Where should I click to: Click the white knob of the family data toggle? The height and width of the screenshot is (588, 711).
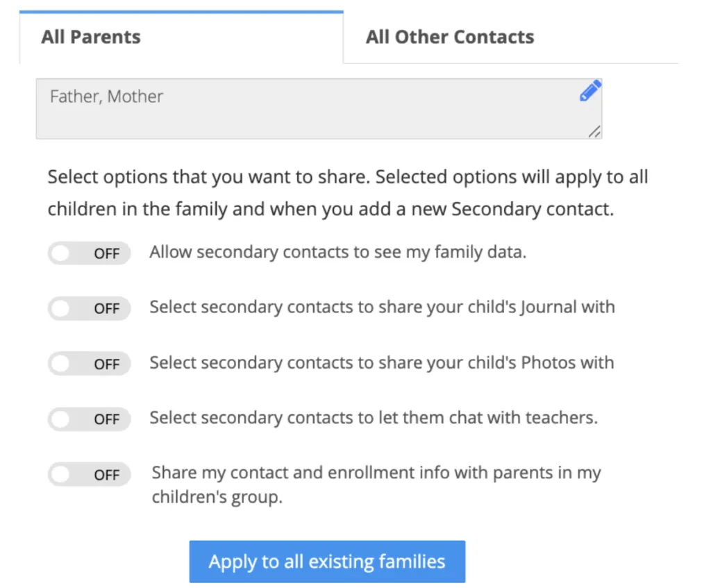point(61,253)
